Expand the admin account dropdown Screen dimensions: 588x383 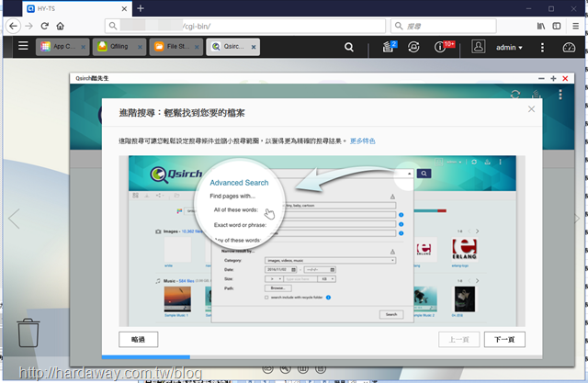509,48
